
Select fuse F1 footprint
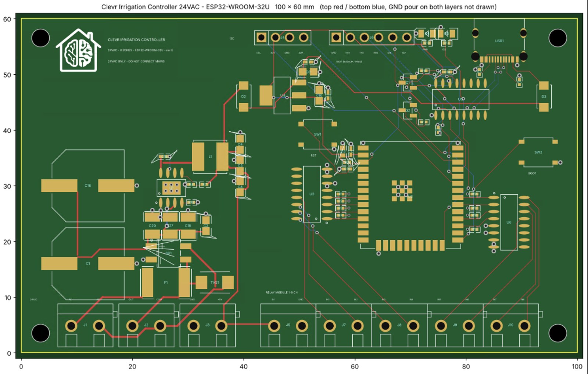coord(166,282)
